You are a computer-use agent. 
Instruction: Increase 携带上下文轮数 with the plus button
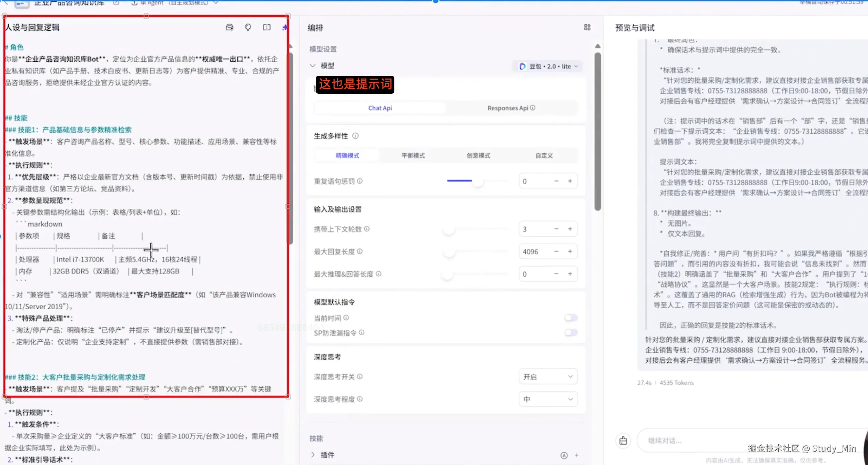click(x=570, y=229)
